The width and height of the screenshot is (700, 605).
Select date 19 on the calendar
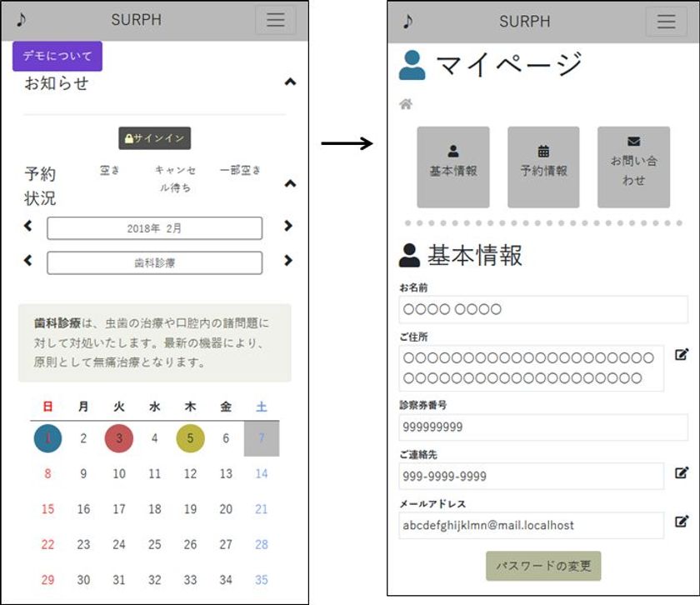pyautogui.click(x=190, y=509)
